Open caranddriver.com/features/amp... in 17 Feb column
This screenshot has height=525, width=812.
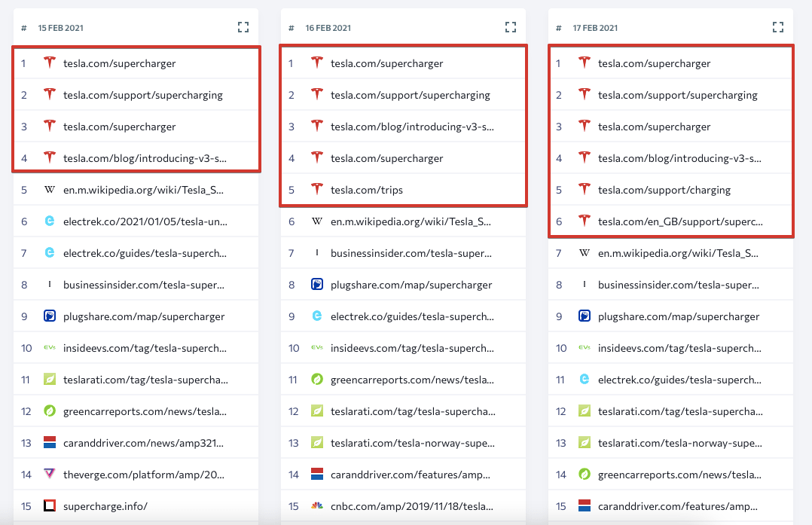coord(677,506)
